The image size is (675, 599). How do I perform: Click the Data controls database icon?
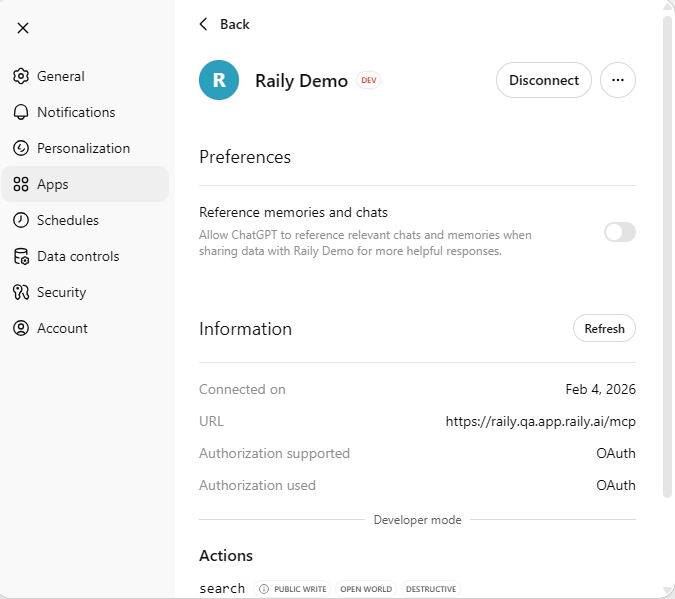[x=21, y=256]
